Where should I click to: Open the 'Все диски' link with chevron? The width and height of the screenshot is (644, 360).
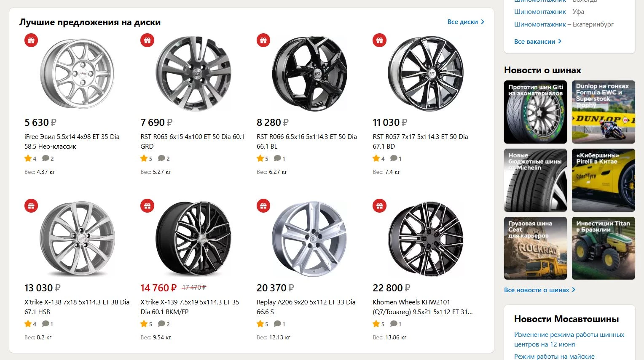[466, 22]
